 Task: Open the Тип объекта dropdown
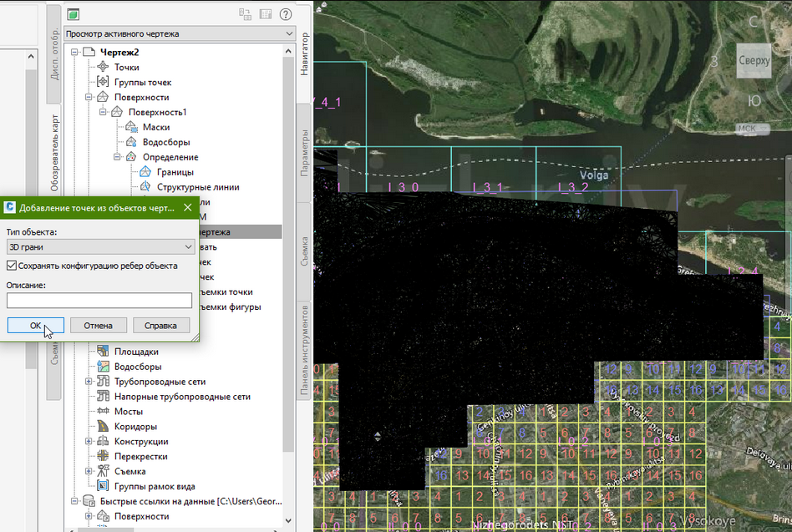pos(99,246)
